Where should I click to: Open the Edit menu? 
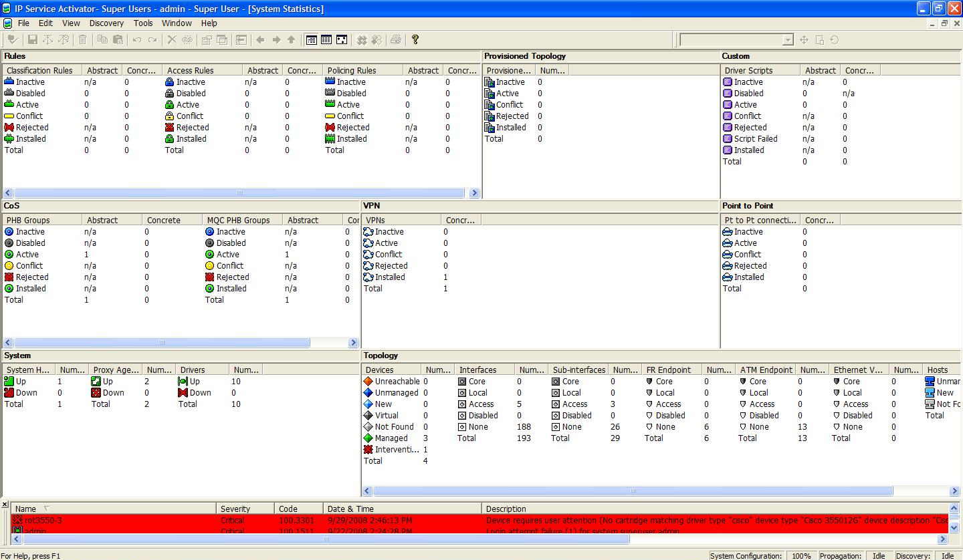click(x=45, y=23)
